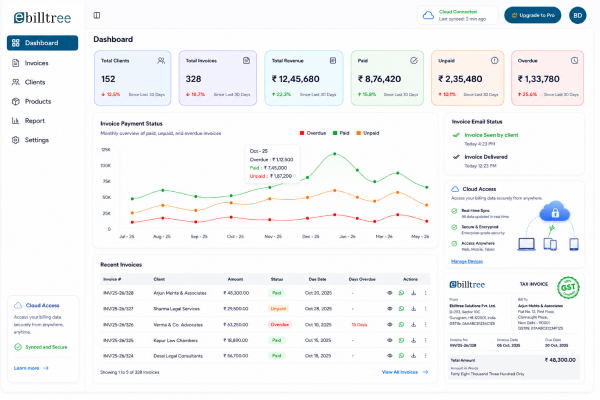
Task: Open the Dashboard menu item
Action: (42, 43)
